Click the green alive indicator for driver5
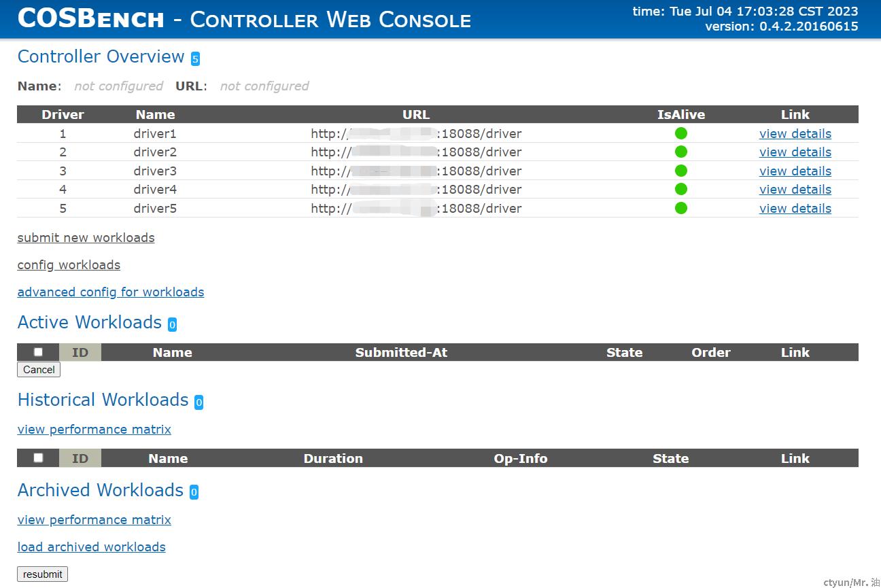This screenshot has width=881, height=588. [681, 208]
